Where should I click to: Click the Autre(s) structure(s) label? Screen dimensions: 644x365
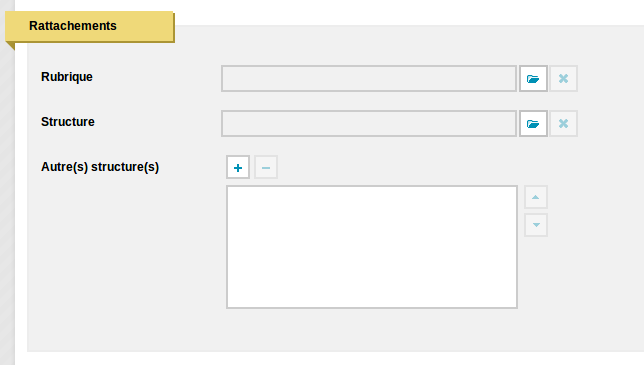tap(100, 167)
